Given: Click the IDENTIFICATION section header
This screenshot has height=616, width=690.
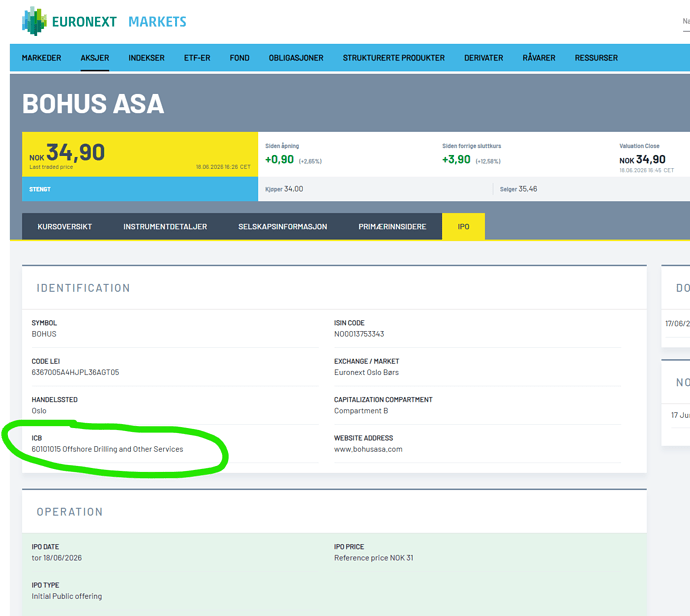Looking at the screenshot, I should [x=83, y=288].
